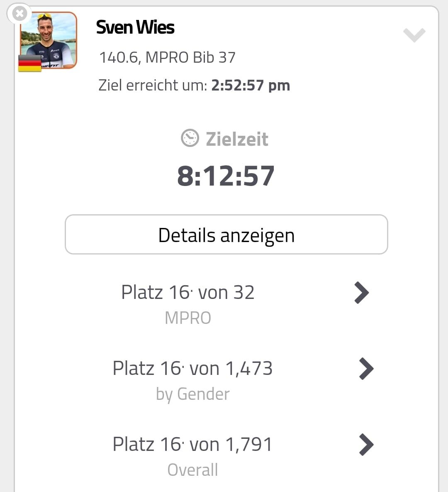Open by Gender ranking arrow
Image resolution: width=448 pixels, height=492 pixels.
point(366,369)
